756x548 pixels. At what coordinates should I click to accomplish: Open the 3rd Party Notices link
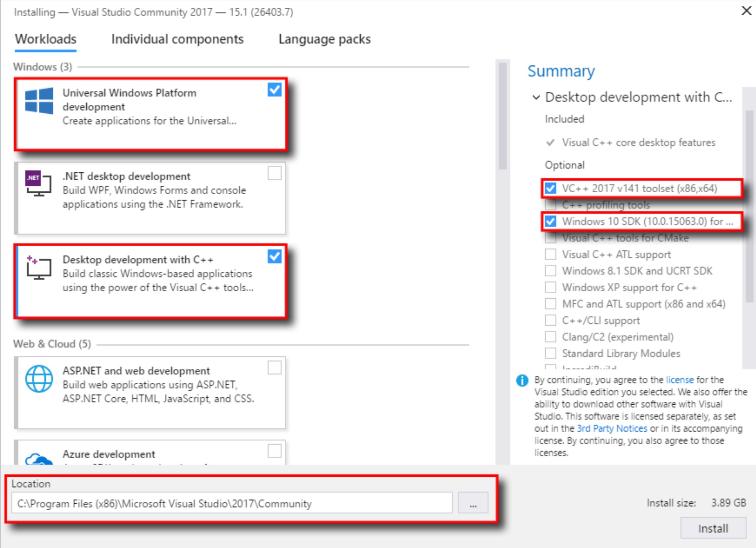[x=612, y=428]
